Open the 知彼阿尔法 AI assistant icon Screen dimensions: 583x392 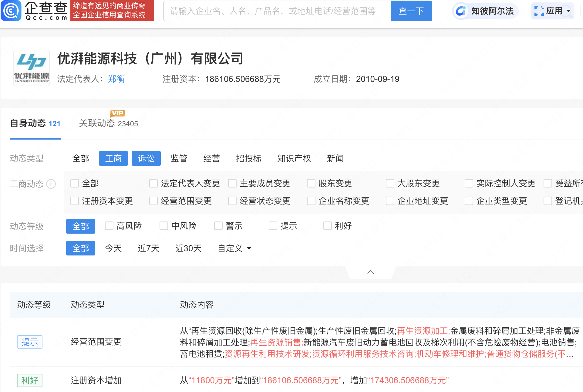pyautogui.click(x=461, y=11)
